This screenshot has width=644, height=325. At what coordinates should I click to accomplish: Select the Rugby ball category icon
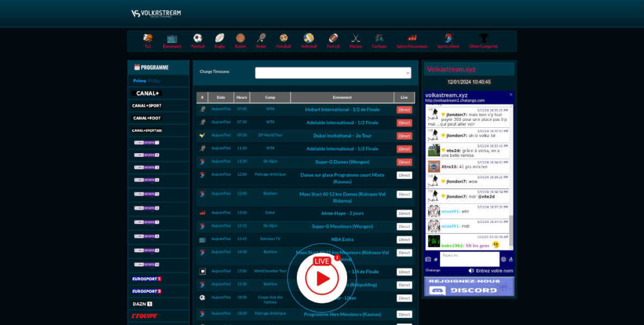point(219,38)
